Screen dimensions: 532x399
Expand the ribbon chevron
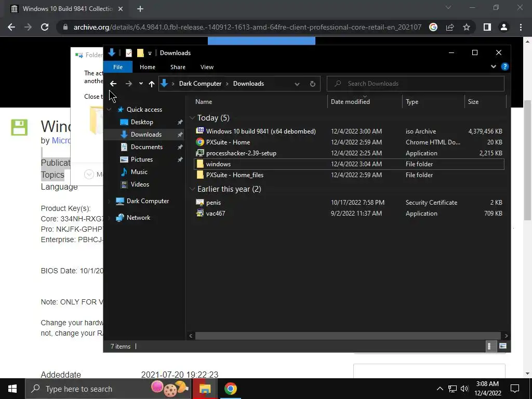[494, 66]
